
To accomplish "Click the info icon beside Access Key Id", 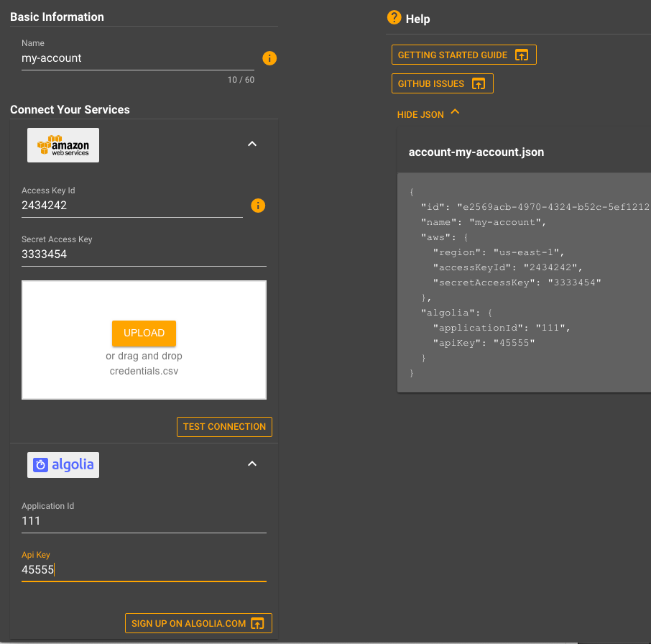I will (x=258, y=206).
